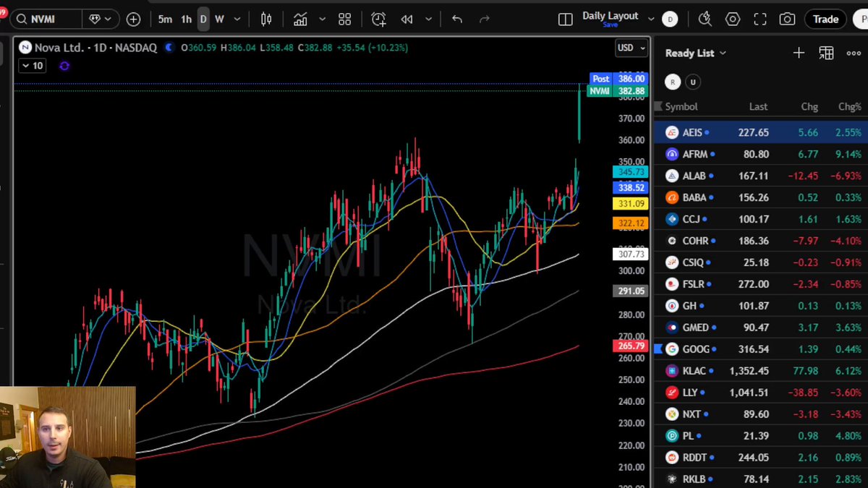Open the Daily Layout dropdown arrow

[651, 20]
